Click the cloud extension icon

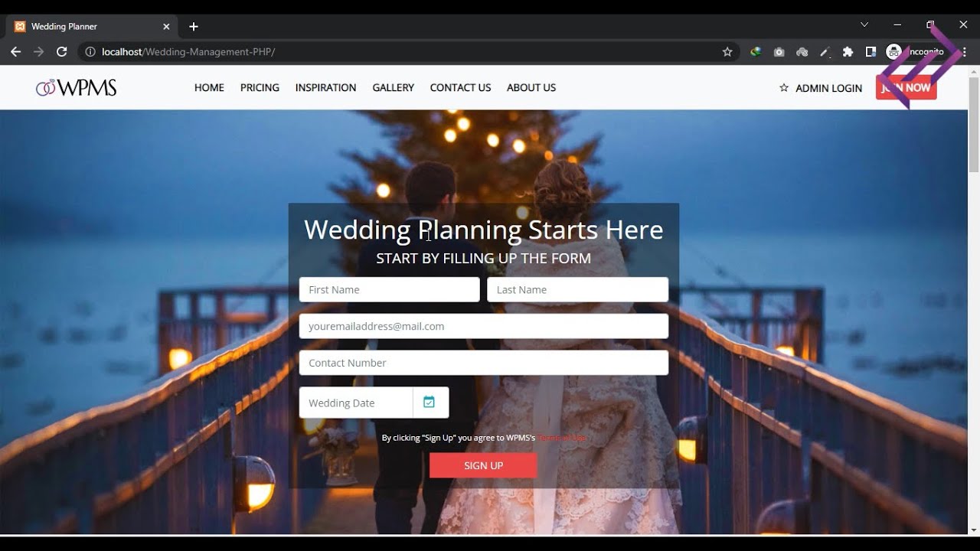point(802,52)
